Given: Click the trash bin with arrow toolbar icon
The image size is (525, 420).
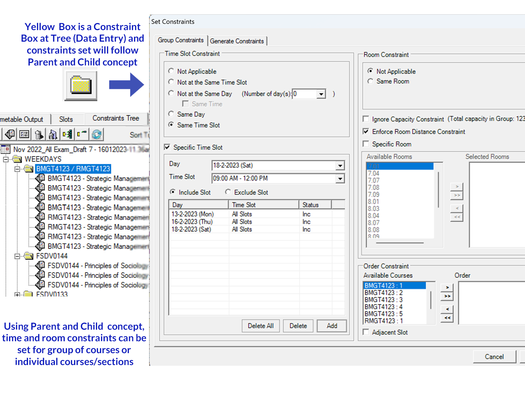Looking at the screenshot, I should (x=39, y=134).
